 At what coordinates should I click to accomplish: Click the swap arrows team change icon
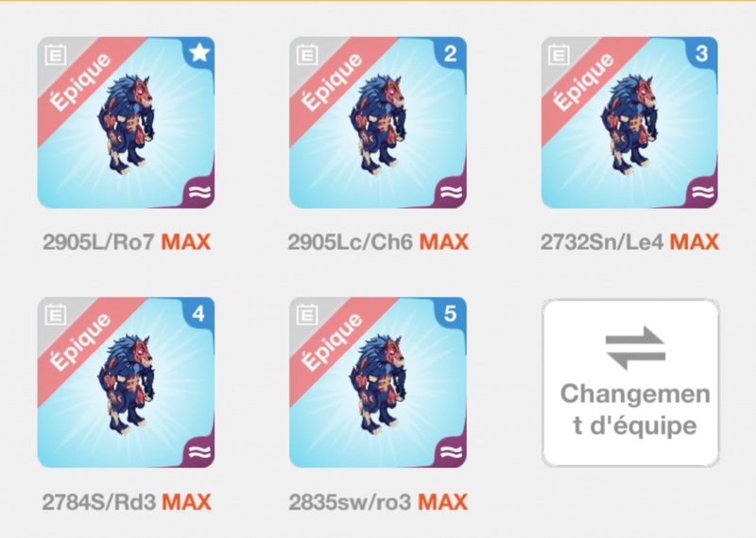[x=635, y=348]
